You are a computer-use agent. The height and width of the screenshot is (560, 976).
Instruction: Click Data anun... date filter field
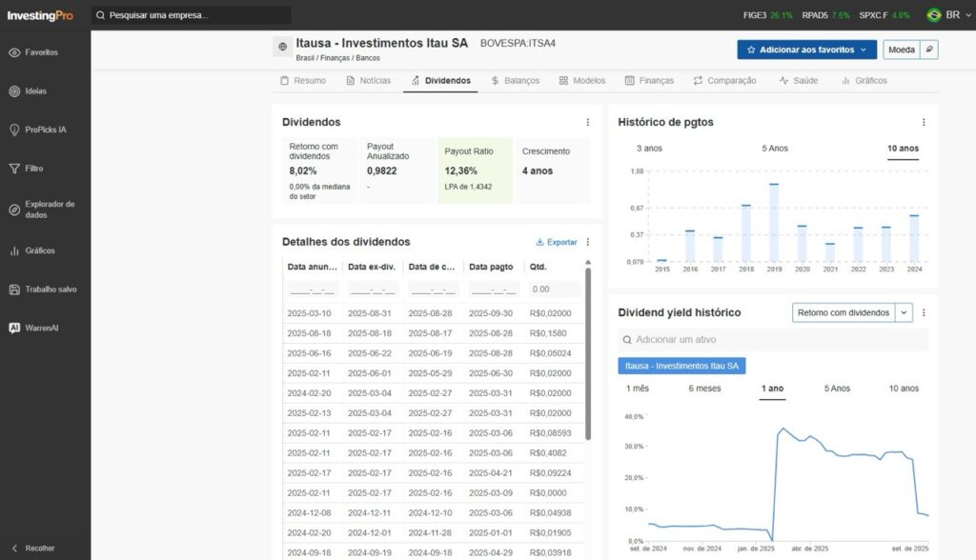coord(313,290)
